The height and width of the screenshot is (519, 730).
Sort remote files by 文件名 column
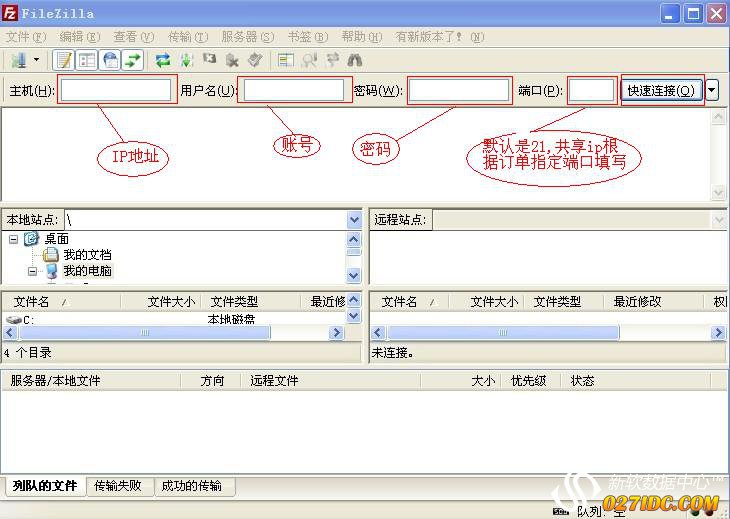click(x=410, y=302)
